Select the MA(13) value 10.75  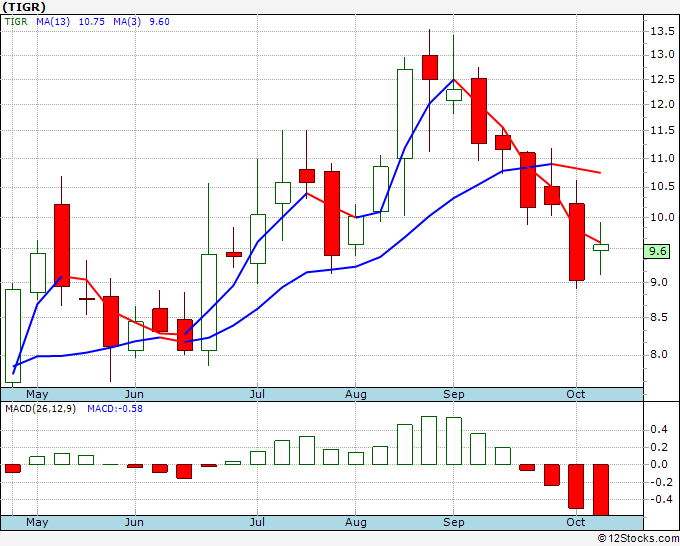[92, 22]
